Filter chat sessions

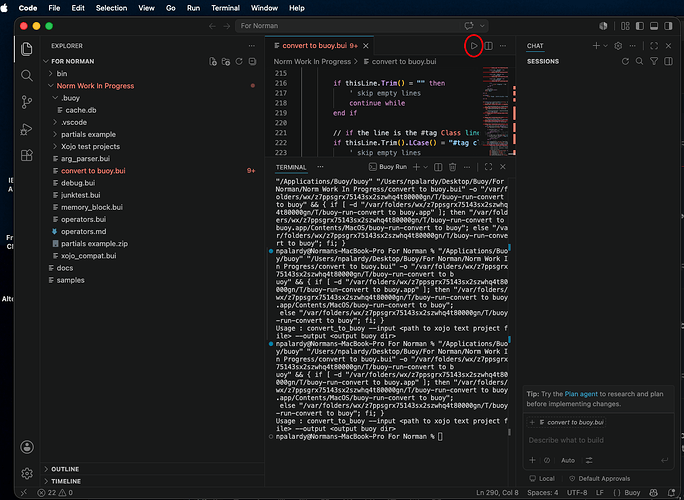[654, 62]
